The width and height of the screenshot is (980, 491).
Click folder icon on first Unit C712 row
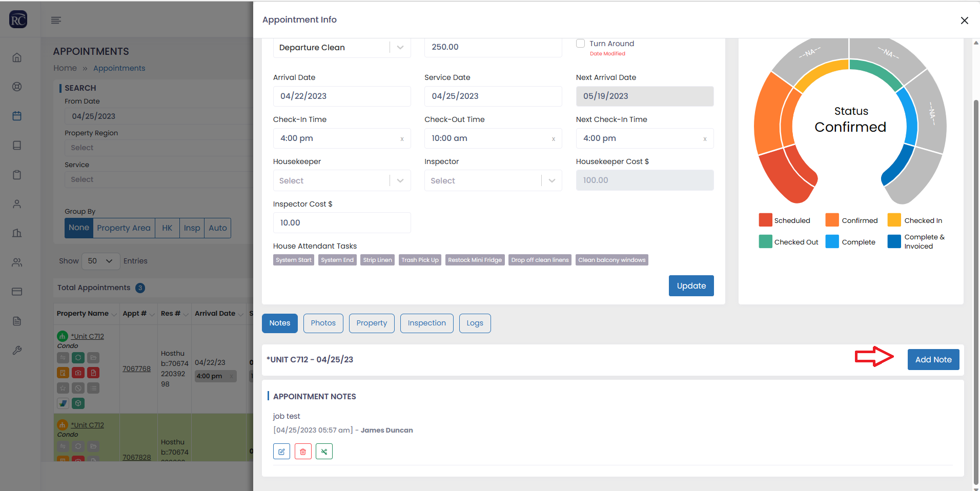93,358
